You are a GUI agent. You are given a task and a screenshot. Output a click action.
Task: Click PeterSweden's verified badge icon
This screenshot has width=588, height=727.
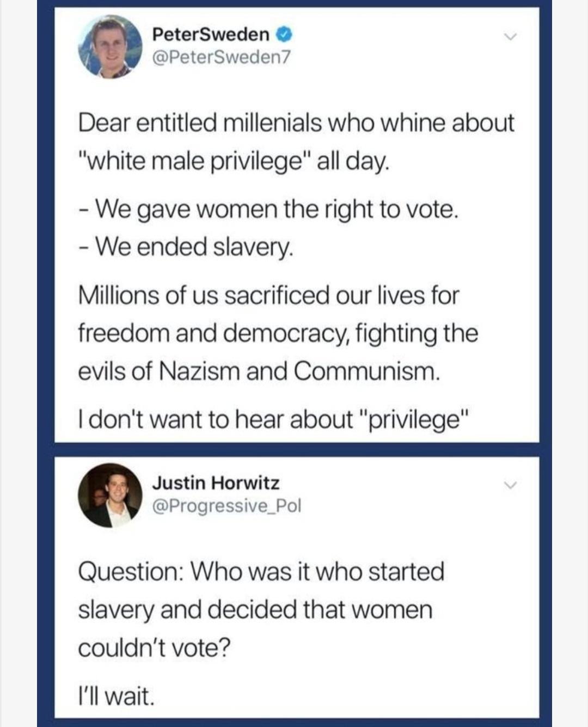pyautogui.click(x=283, y=34)
